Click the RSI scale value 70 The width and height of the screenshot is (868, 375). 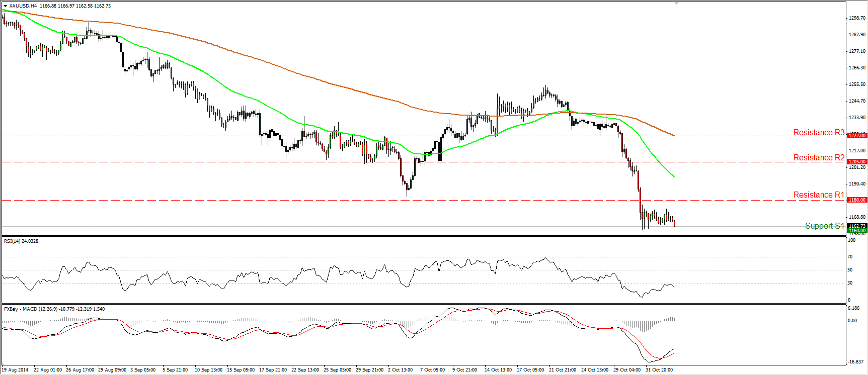pyautogui.click(x=850, y=257)
